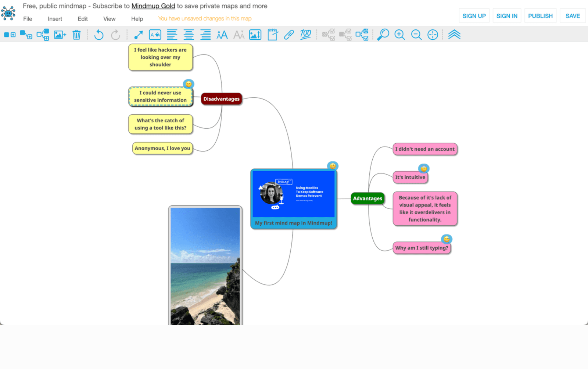Screen dimensions: 588x369
Task: Select the beach photo node
Action: [205, 265]
